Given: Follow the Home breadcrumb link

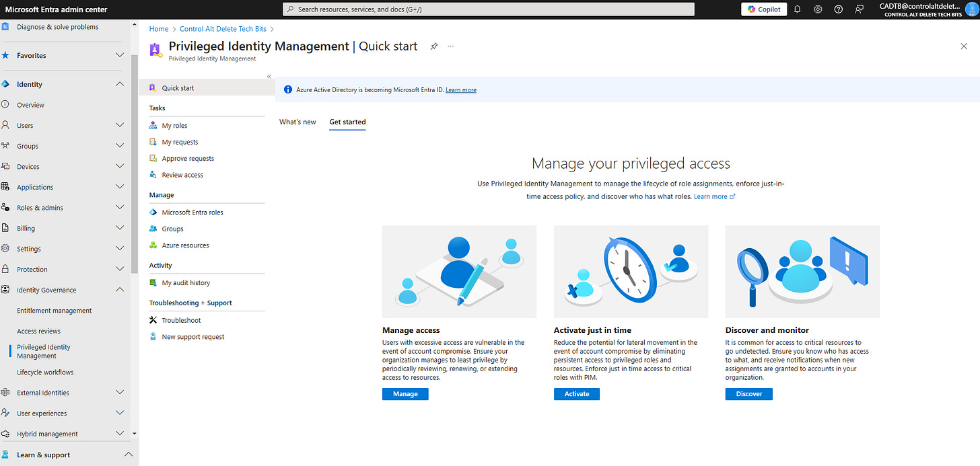Looking at the screenshot, I should pos(159,29).
